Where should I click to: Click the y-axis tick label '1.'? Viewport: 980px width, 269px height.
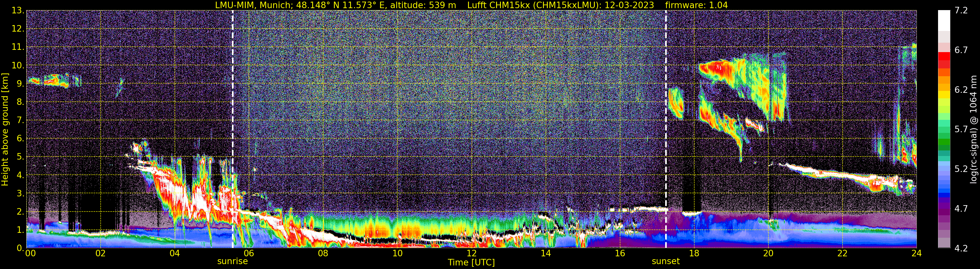[20, 230]
